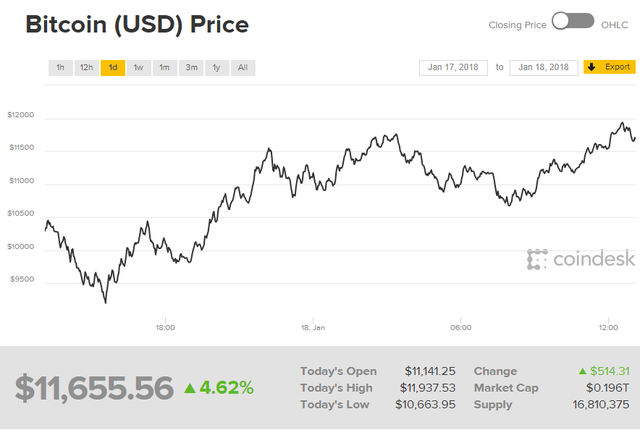Show the 3m price range
Image resolution: width=640 pixels, height=435 pixels.
click(x=190, y=68)
